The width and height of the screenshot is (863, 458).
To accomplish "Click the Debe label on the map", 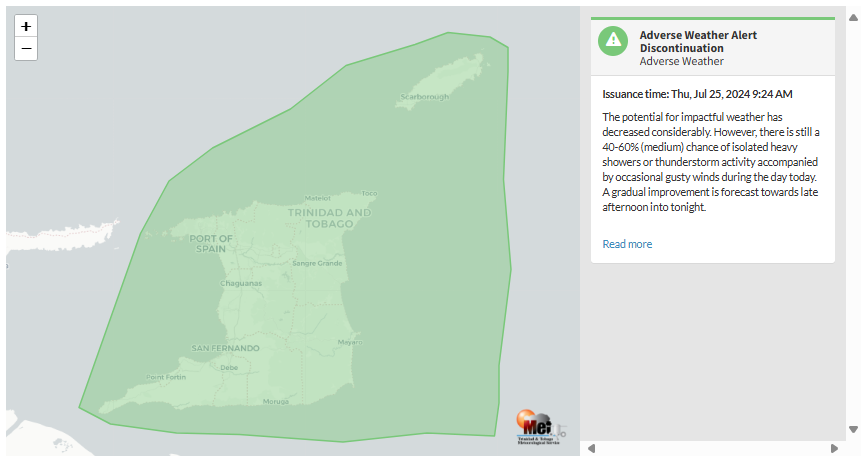I will click(229, 368).
